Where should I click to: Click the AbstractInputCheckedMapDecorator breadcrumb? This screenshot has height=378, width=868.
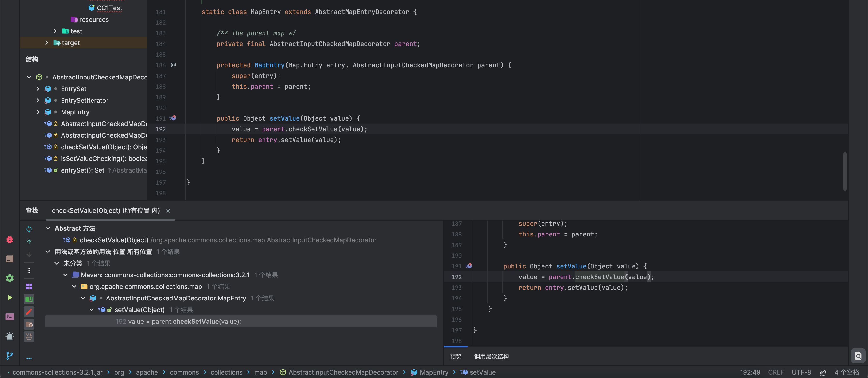pos(339,372)
